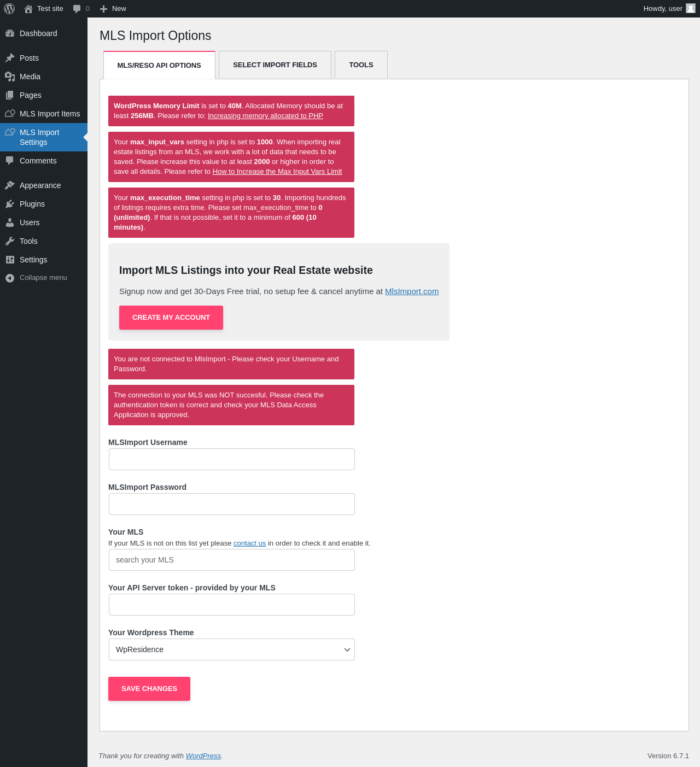700x767 pixels.
Task: Go to Posts in the sidebar
Action: (44, 58)
